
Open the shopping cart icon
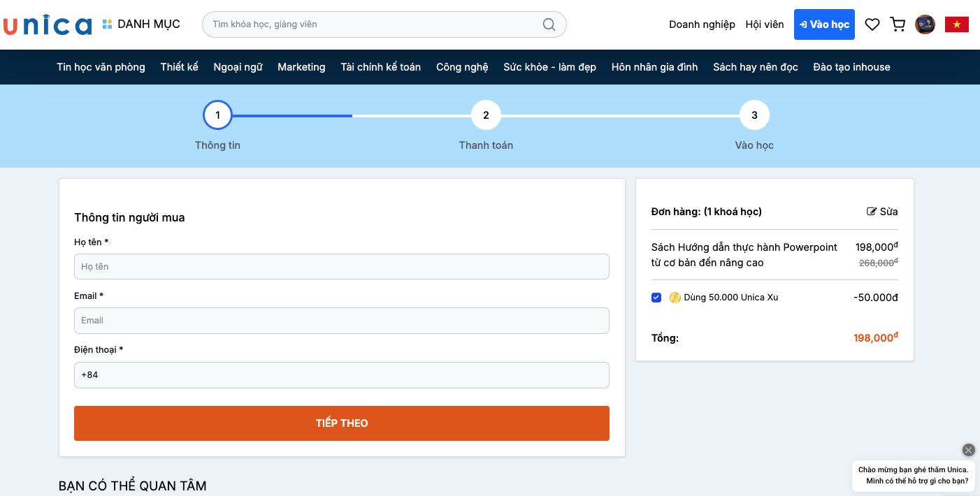(x=898, y=24)
